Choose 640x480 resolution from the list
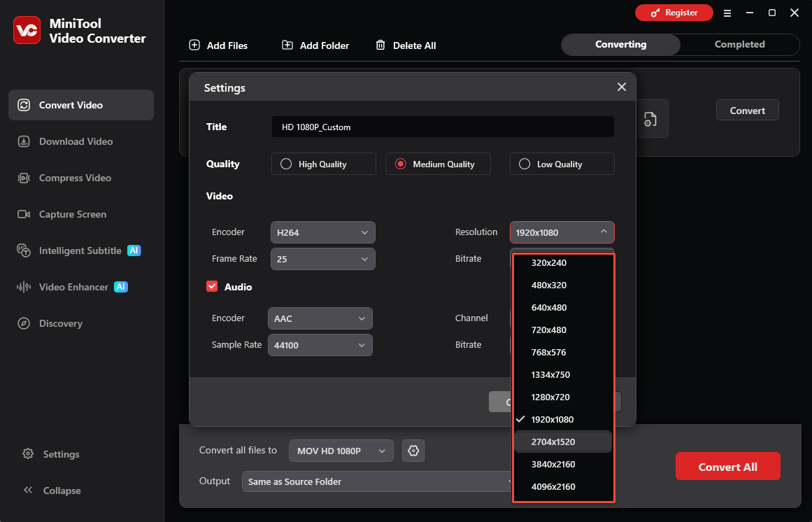Viewport: 812px width, 522px height. click(563, 307)
